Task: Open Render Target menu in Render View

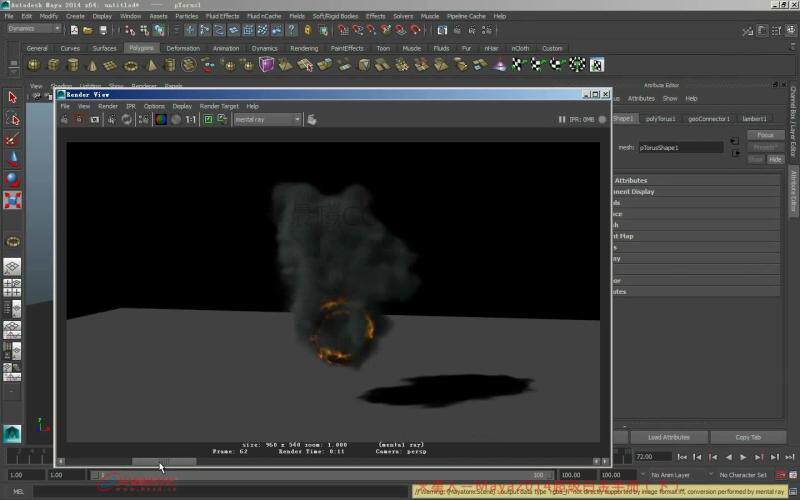Action: [x=219, y=106]
